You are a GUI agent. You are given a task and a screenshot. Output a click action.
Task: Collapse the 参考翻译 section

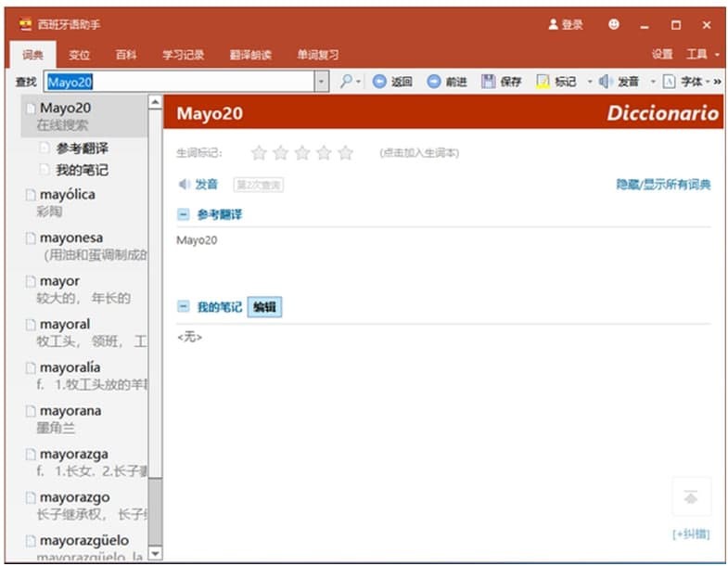(x=183, y=214)
